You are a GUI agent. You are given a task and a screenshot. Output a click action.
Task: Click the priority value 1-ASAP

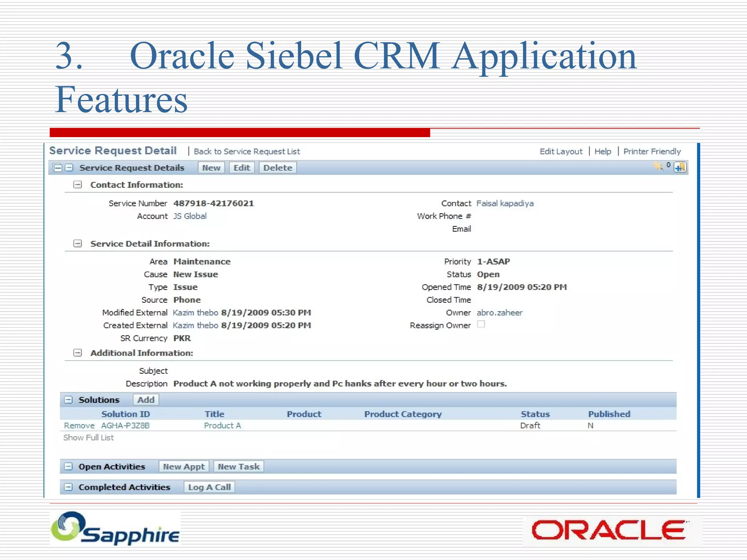coord(494,261)
